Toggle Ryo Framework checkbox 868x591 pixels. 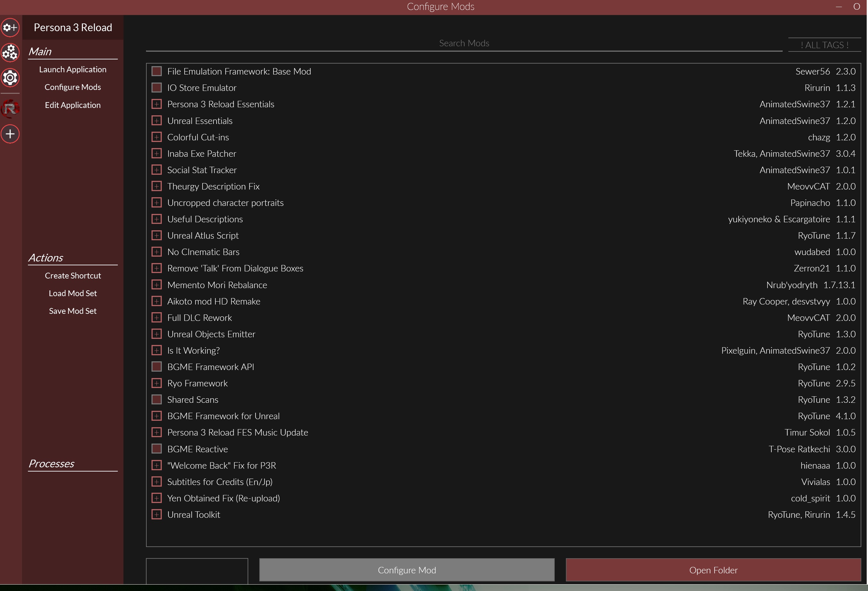[x=157, y=383]
